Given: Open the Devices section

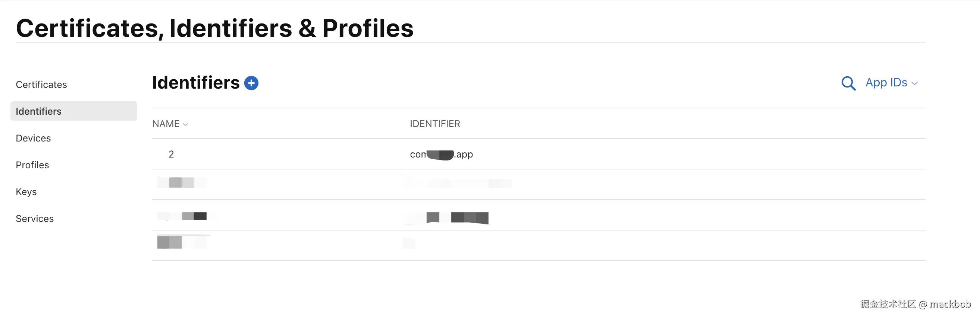Looking at the screenshot, I should [x=33, y=138].
